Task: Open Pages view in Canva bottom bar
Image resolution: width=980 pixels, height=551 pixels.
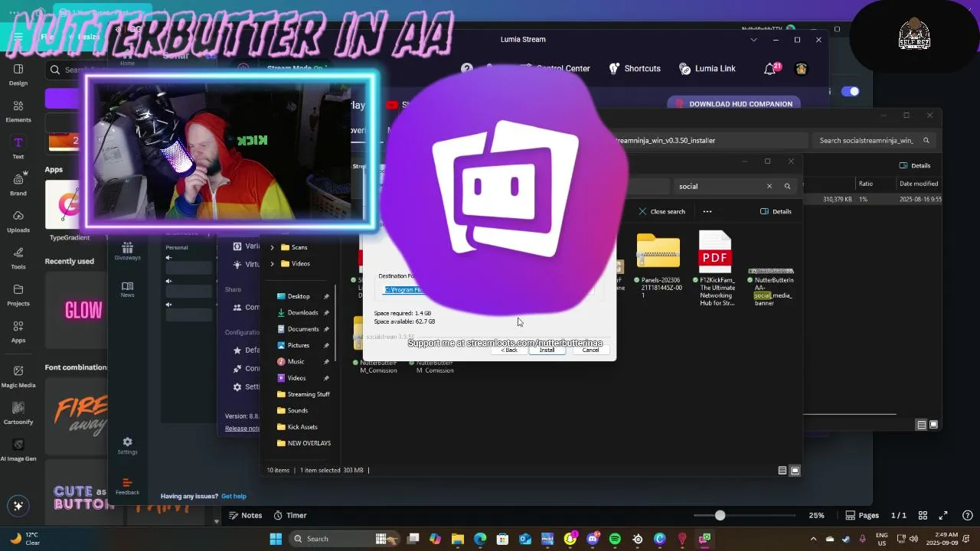Action: (x=862, y=516)
